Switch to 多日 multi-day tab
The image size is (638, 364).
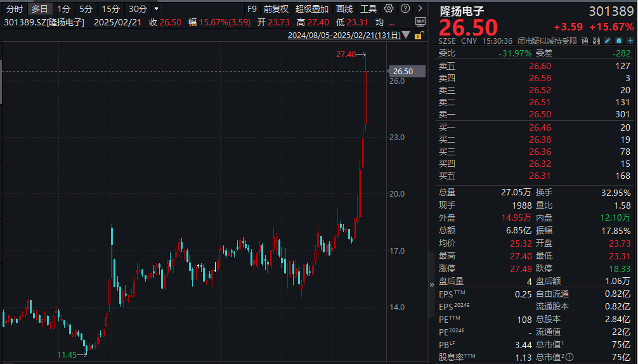pyautogui.click(x=40, y=8)
